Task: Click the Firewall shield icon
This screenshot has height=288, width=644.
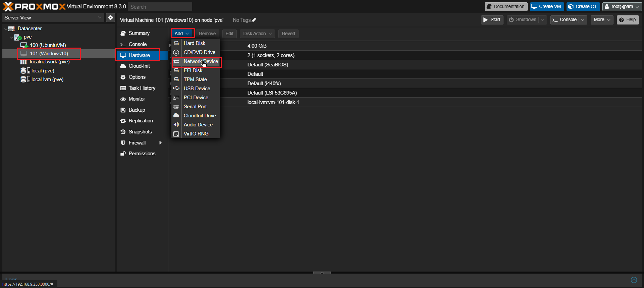Action: (x=123, y=143)
